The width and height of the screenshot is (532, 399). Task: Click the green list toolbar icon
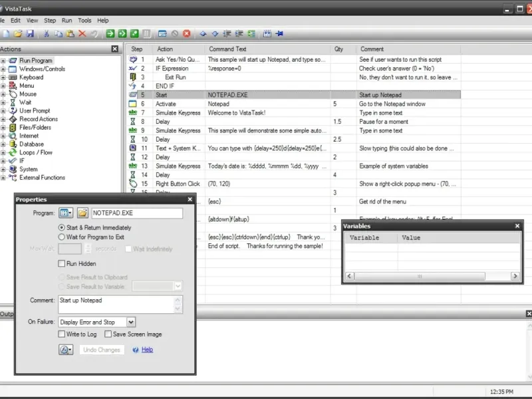point(251,34)
